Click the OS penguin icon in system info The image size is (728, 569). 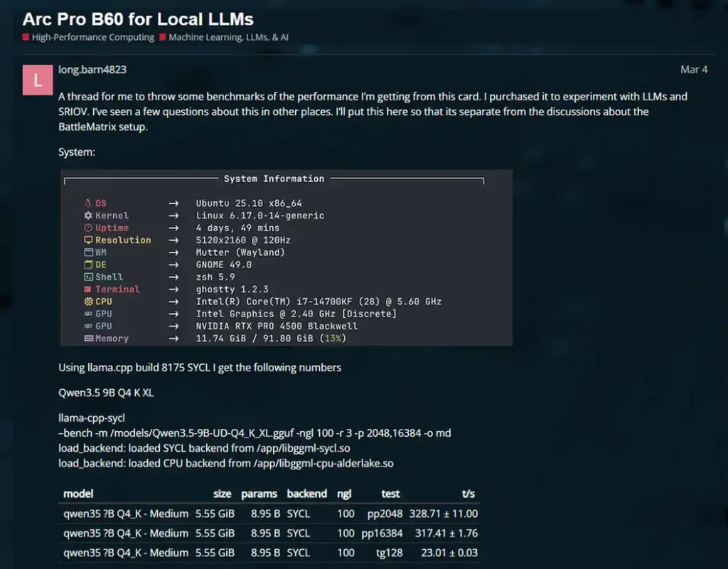(87, 203)
